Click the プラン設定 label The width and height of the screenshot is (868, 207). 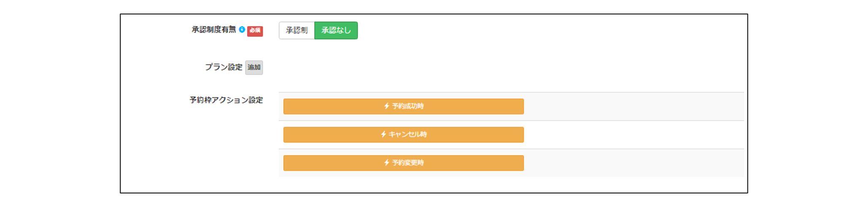(x=224, y=67)
